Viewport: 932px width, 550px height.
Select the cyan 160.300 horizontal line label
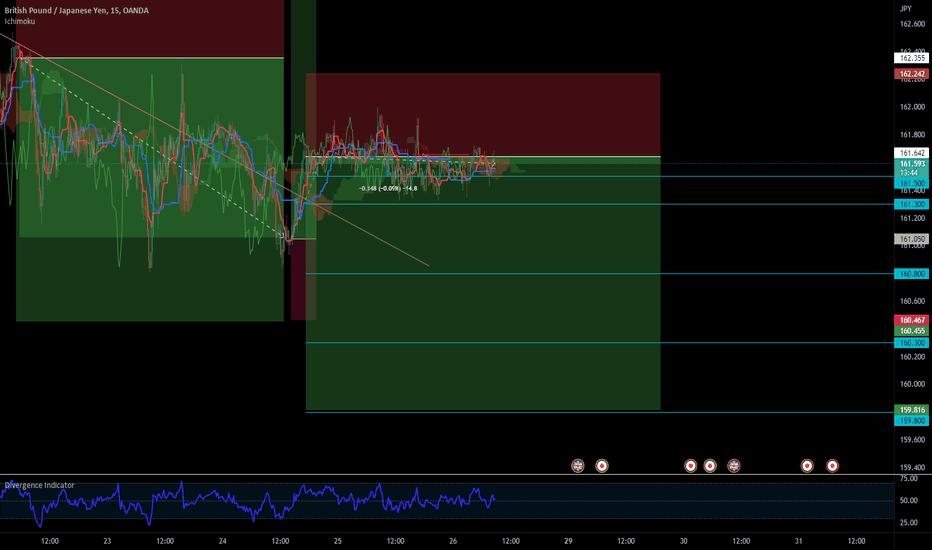(912, 343)
